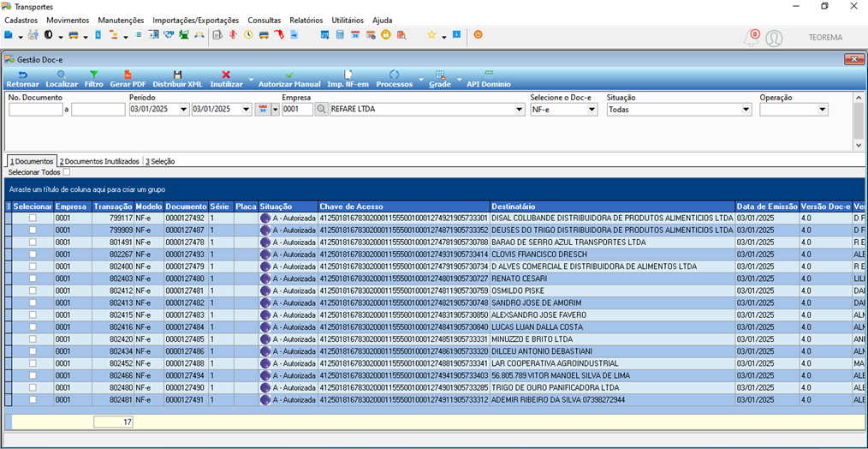Image resolution: width=868 pixels, height=449 pixels.
Task: Click the first No. Documento input field
Action: pyautogui.click(x=36, y=110)
